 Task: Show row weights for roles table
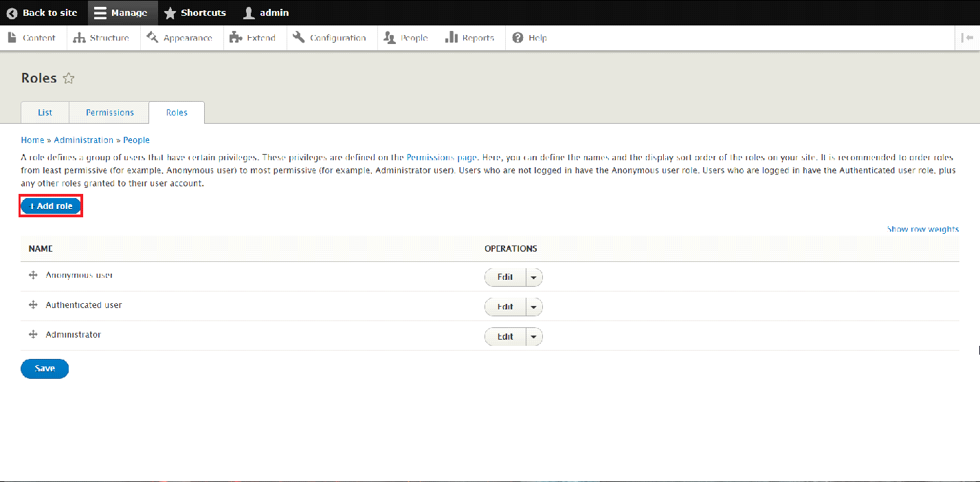point(922,229)
